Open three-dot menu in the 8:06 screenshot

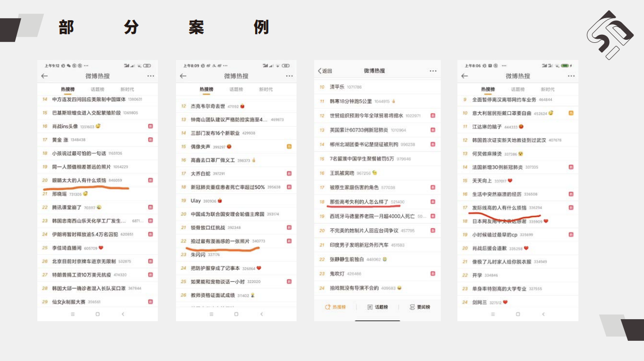(571, 76)
